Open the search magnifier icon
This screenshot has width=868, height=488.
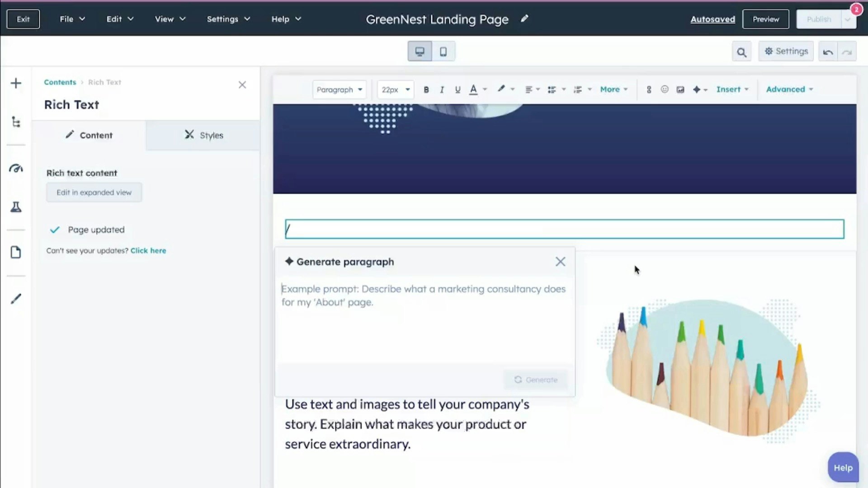741,52
